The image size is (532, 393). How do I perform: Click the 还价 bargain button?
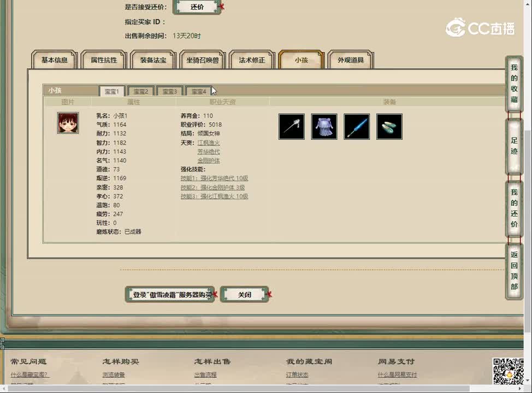(197, 7)
